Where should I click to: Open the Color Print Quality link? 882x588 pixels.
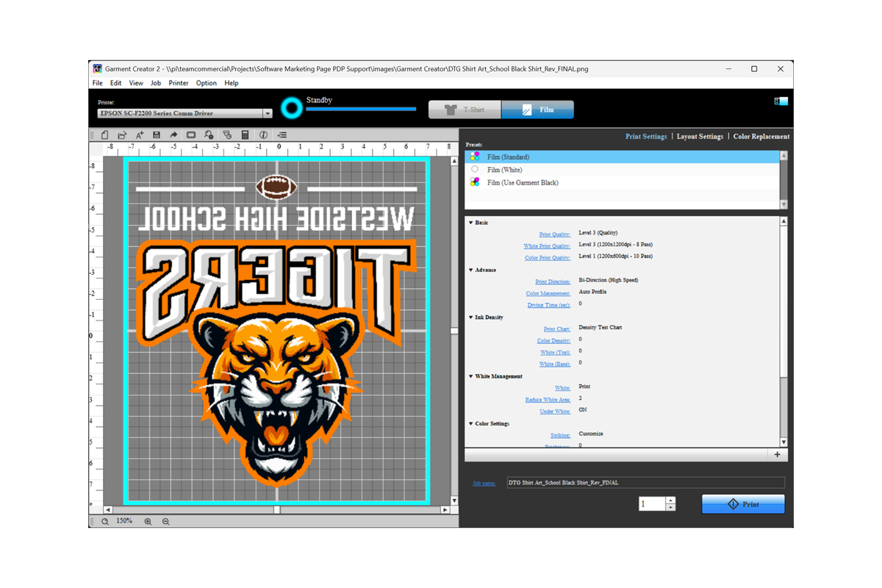coord(548,258)
